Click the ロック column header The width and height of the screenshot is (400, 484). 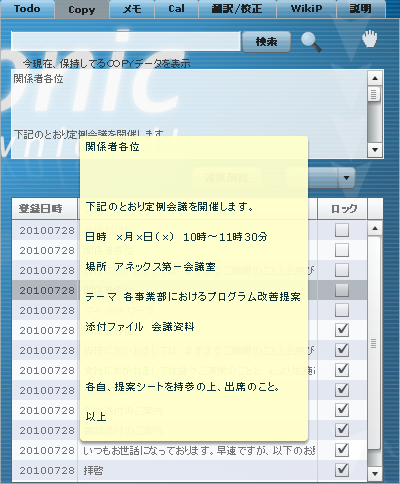342,209
